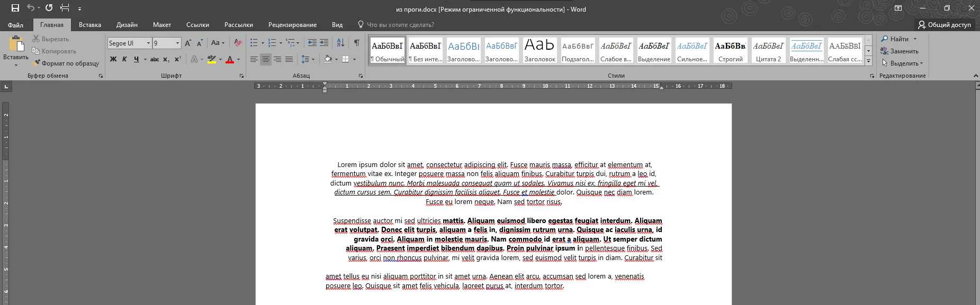Switch to the Вставка tab
The width and height of the screenshot is (980, 305).
(90, 25)
